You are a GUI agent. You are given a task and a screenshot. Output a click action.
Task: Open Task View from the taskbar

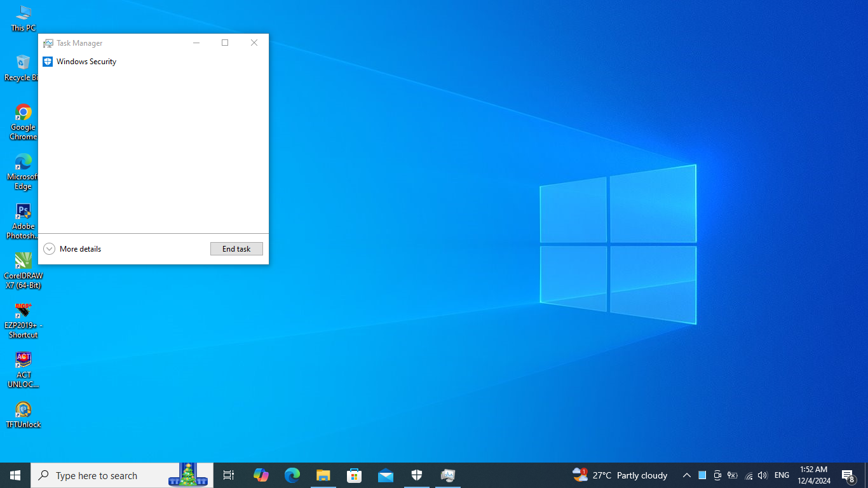point(229,475)
